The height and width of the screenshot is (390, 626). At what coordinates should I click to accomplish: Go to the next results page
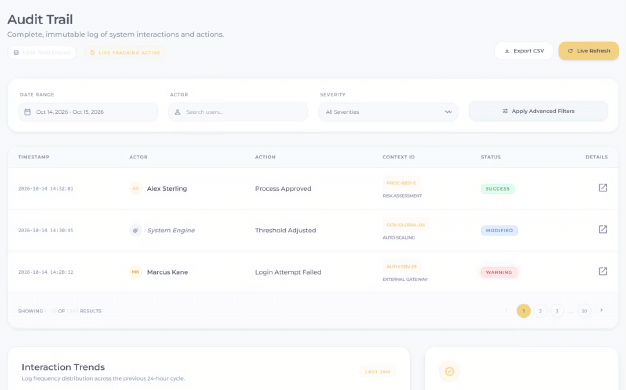tap(601, 310)
